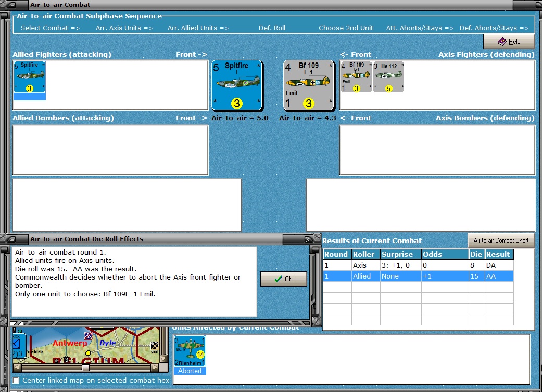Click the Die Roll Effects panel menu icon
Viewport: 542px width, 392px height.
click(x=11, y=239)
